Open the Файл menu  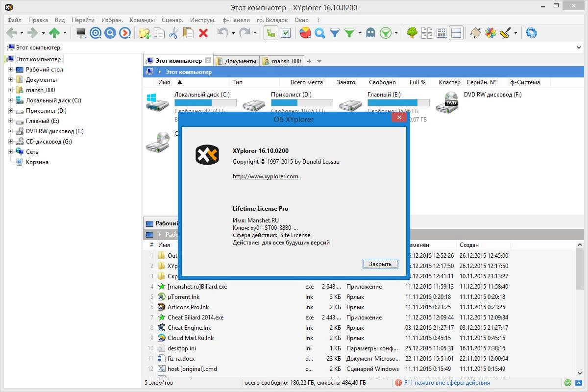tap(14, 20)
